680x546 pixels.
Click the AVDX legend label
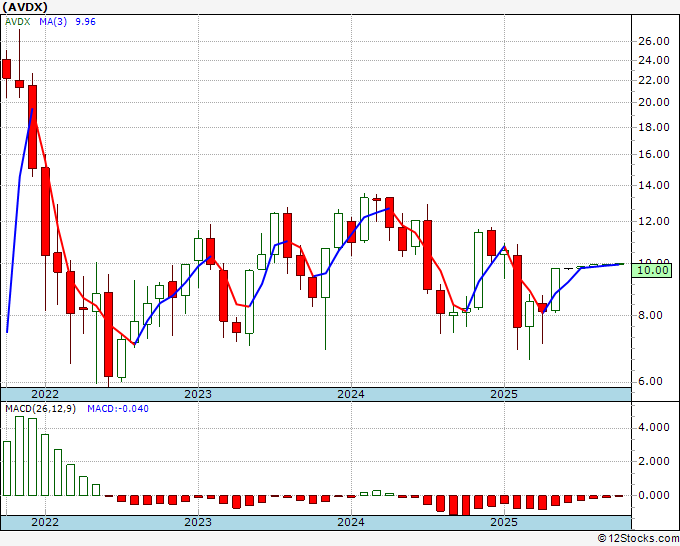18,22
